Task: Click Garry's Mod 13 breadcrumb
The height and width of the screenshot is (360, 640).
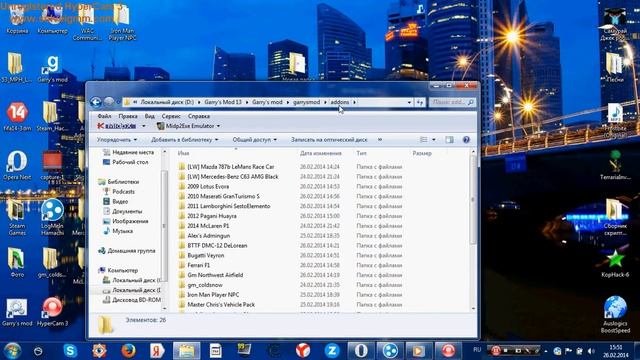Action: click(223, 102)
